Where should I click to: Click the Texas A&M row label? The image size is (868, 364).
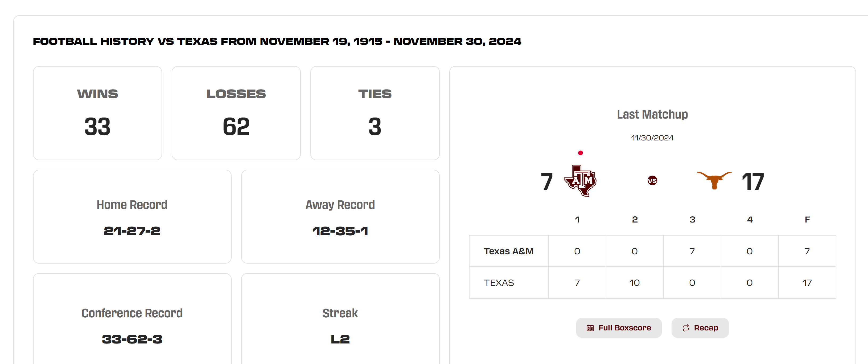[508, 251]
